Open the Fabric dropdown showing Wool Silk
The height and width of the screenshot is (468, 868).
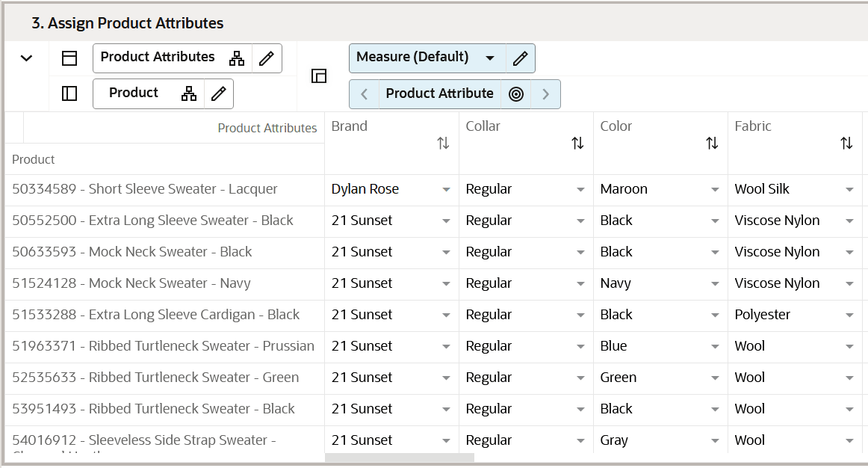click(849, 190)
